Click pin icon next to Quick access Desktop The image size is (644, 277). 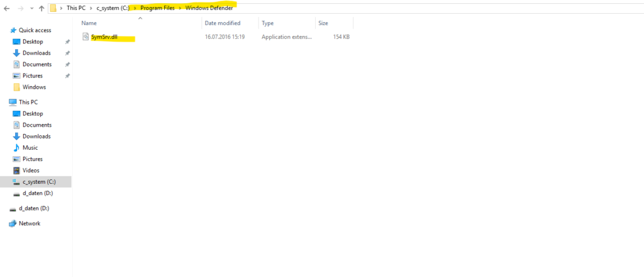[68, 42]
